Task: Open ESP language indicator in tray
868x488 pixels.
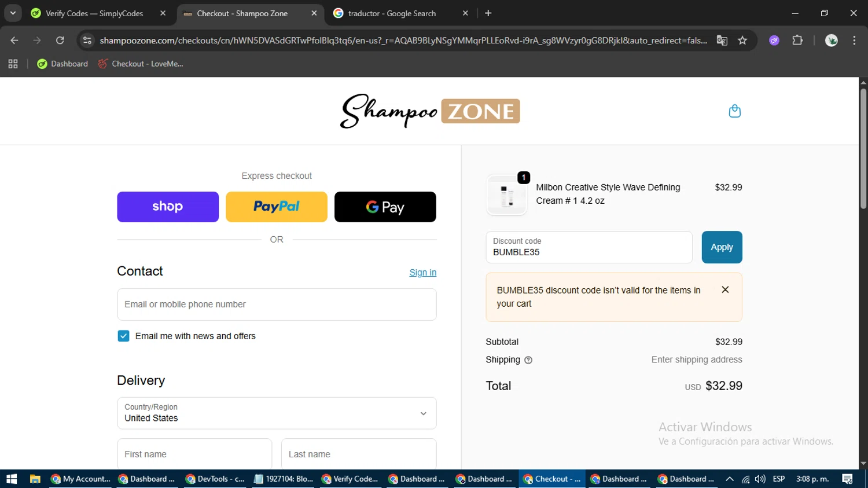Action: pos(779,479)
